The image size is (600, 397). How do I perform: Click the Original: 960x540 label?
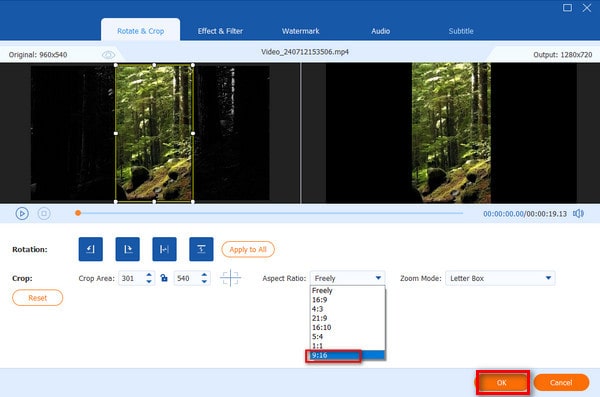(38, 55)
